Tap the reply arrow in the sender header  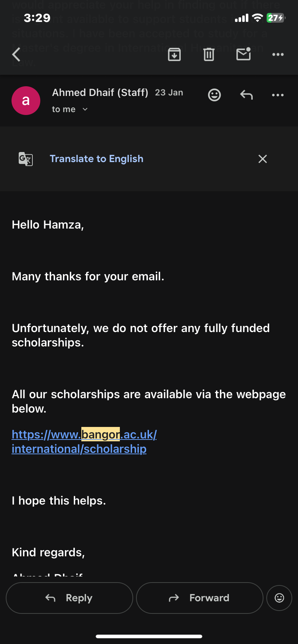[247, 95]
